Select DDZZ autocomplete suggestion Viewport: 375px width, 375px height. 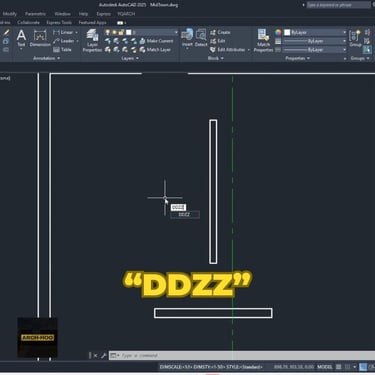[185, 215]
